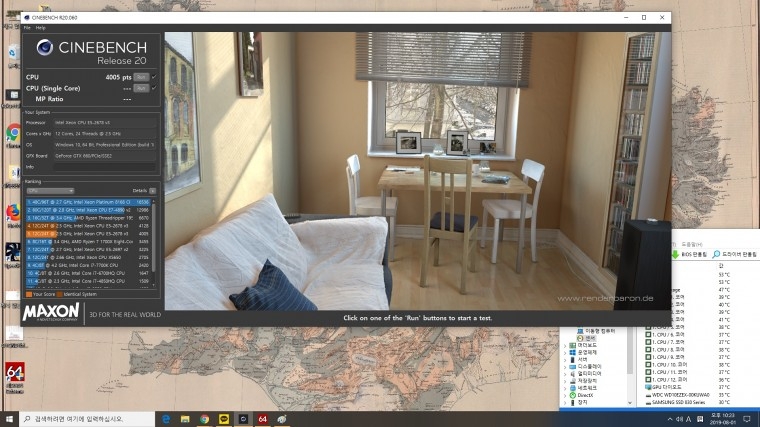Show hidden system tray icons
The width and height of the screenshot is (760, 427).
[670, 419]
